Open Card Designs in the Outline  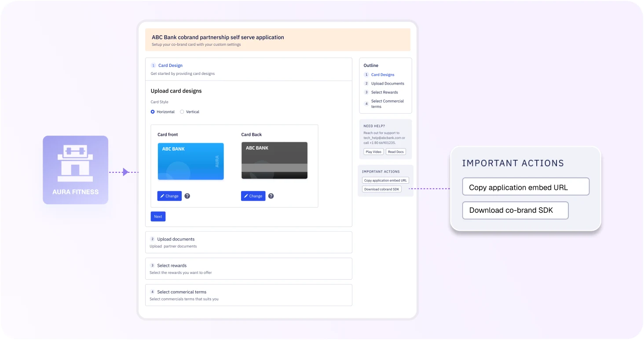click(x=382, y=75)
